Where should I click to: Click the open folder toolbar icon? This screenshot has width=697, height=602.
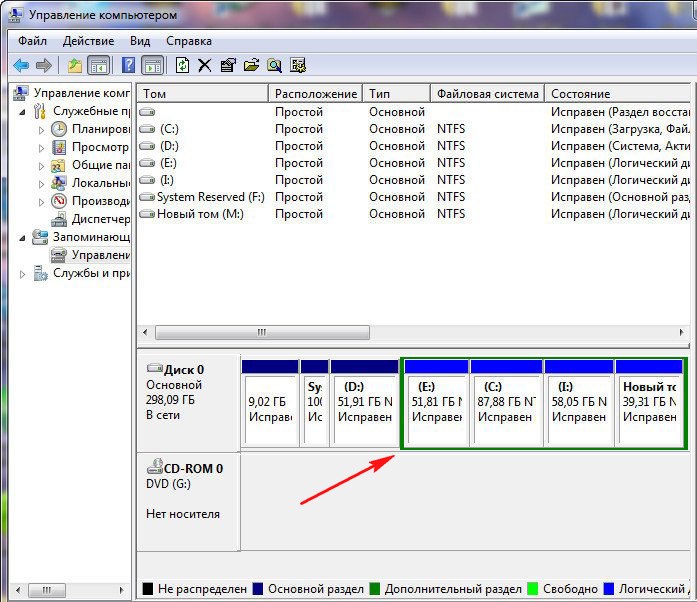[251, 66]
